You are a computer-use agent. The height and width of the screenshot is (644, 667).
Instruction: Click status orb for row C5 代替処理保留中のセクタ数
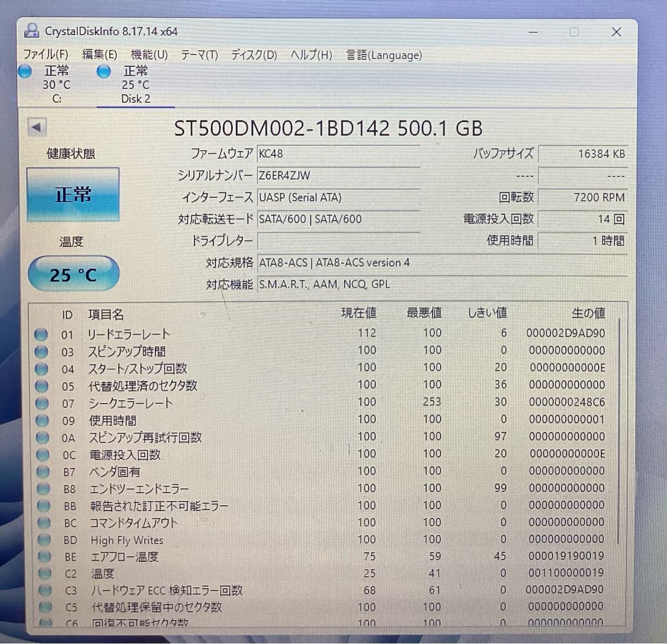coord(46,607)
